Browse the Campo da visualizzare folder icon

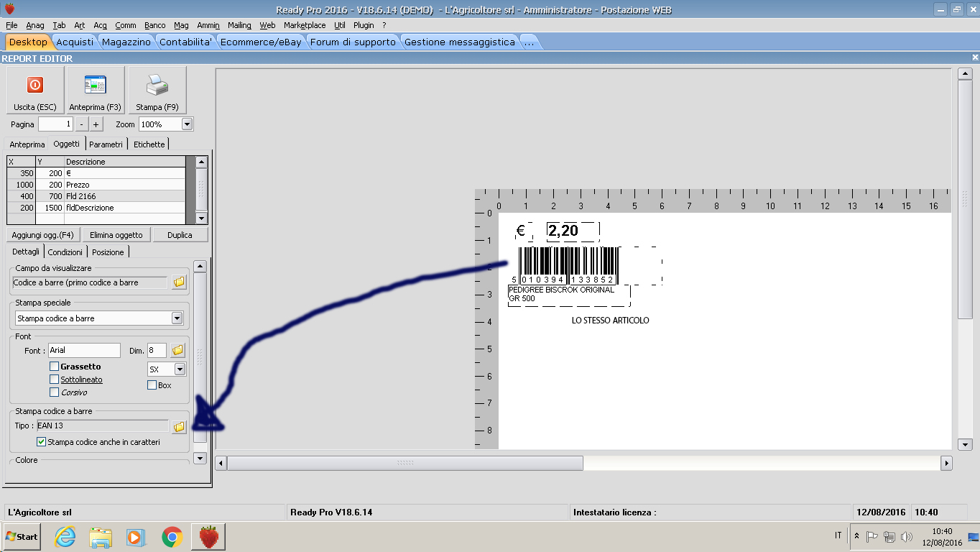(x=179, y=282)
